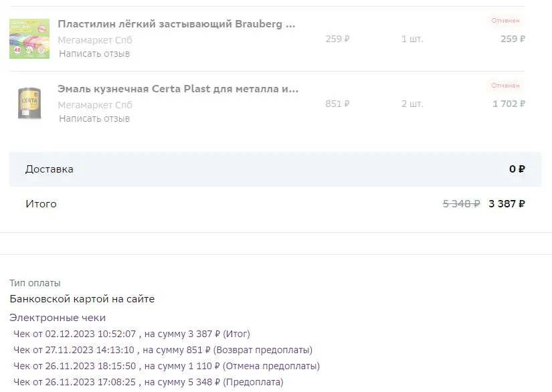Write a review for the Brauberg plasticine
Viewport: 552px width, 392px height.
pos(94,54)
